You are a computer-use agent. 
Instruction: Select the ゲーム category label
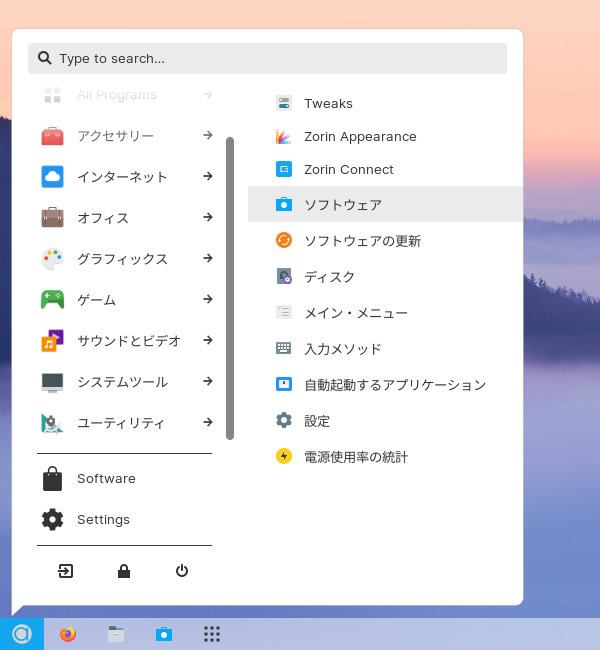pos(97,300)
